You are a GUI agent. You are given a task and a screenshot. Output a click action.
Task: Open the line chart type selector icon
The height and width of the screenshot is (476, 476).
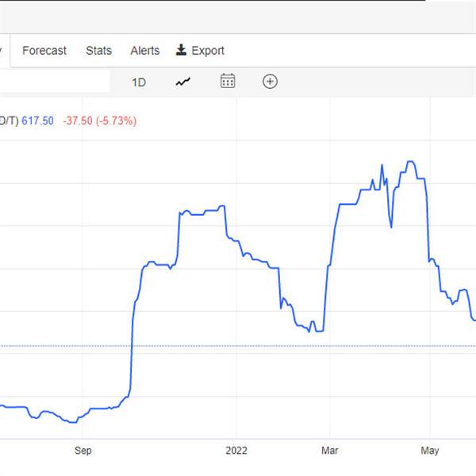point(183,82)
